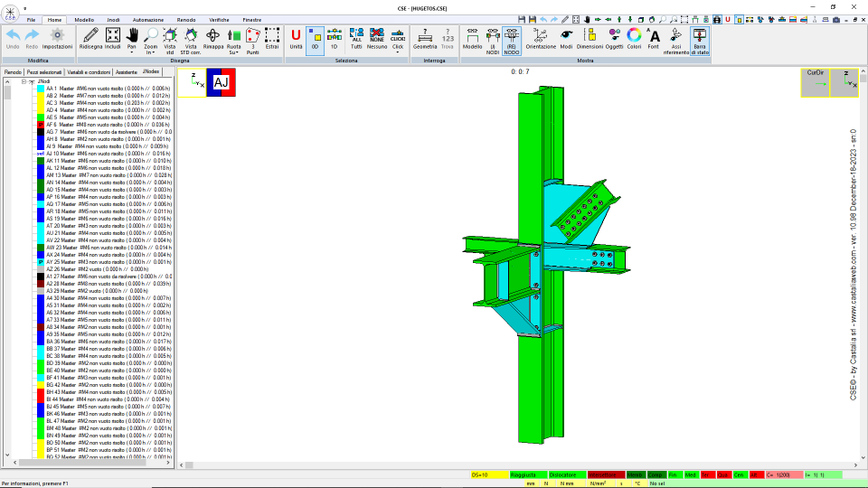Click the mm length unit field

531,483
